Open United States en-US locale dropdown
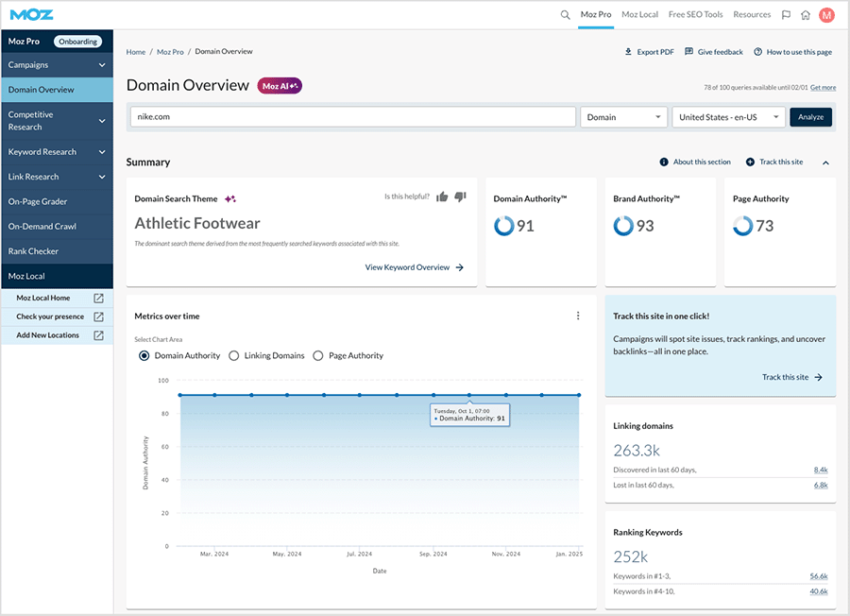Screen dimensions: 850x616 coord(728,117)
